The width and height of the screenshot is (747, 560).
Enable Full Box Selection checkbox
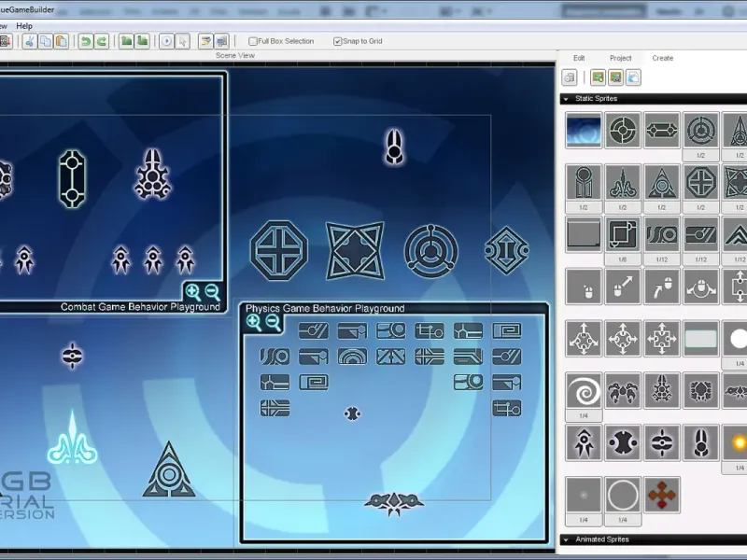pyautogui.click(x=253, y=41)
